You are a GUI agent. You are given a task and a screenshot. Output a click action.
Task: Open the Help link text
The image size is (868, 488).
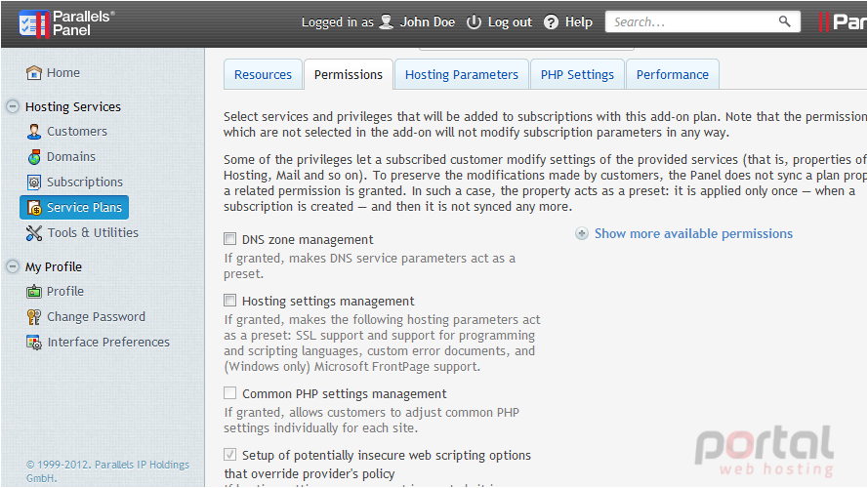579,22
